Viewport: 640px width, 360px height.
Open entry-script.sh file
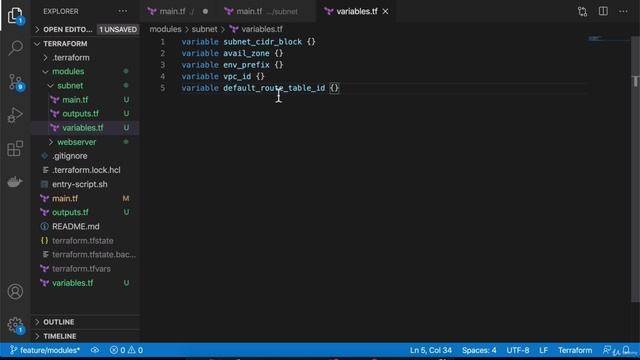(80, 184)
